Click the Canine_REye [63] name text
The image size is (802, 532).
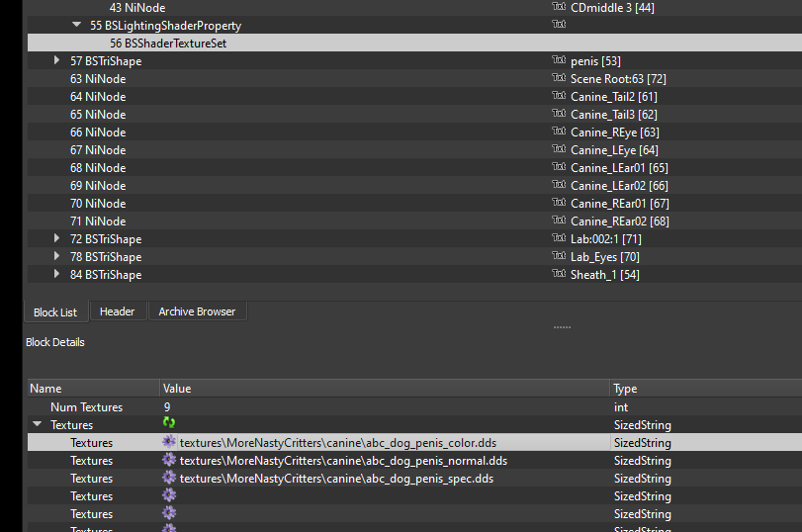[x=615, y=133]
